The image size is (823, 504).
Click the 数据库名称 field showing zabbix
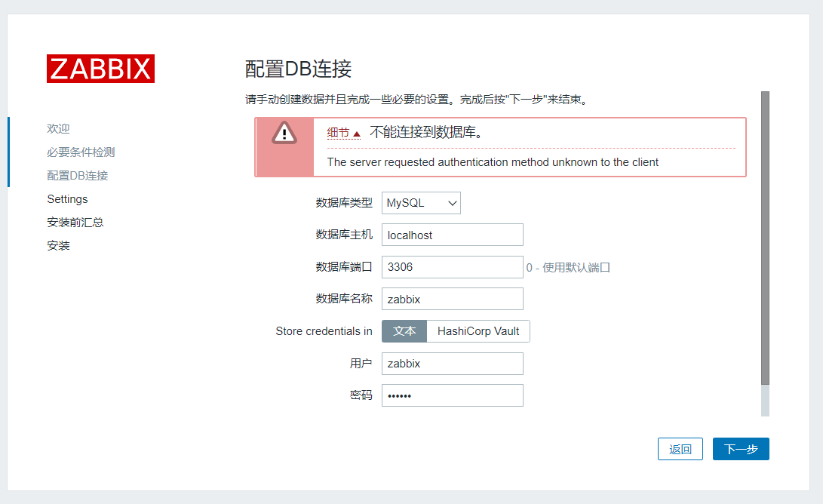click(x=452, y=299)
